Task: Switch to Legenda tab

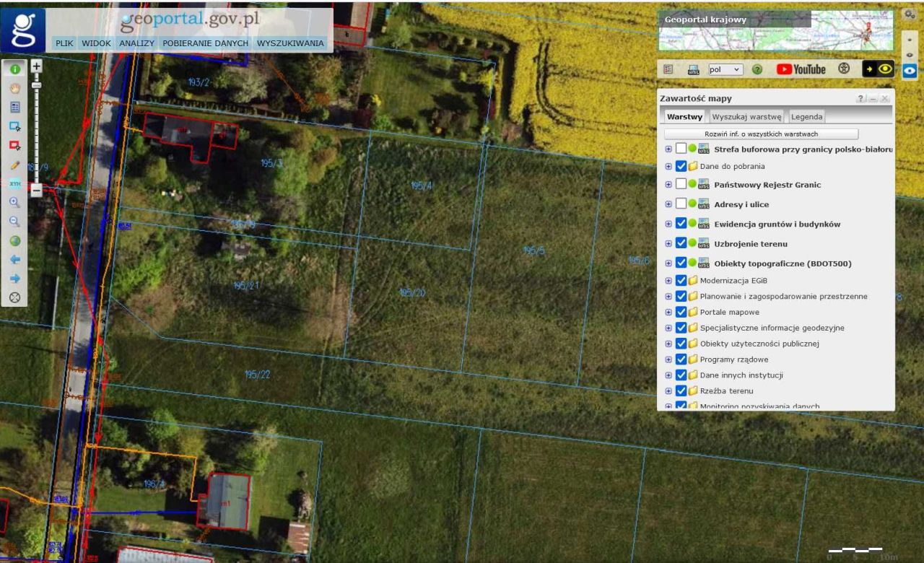Action: [x=806, y=116]
